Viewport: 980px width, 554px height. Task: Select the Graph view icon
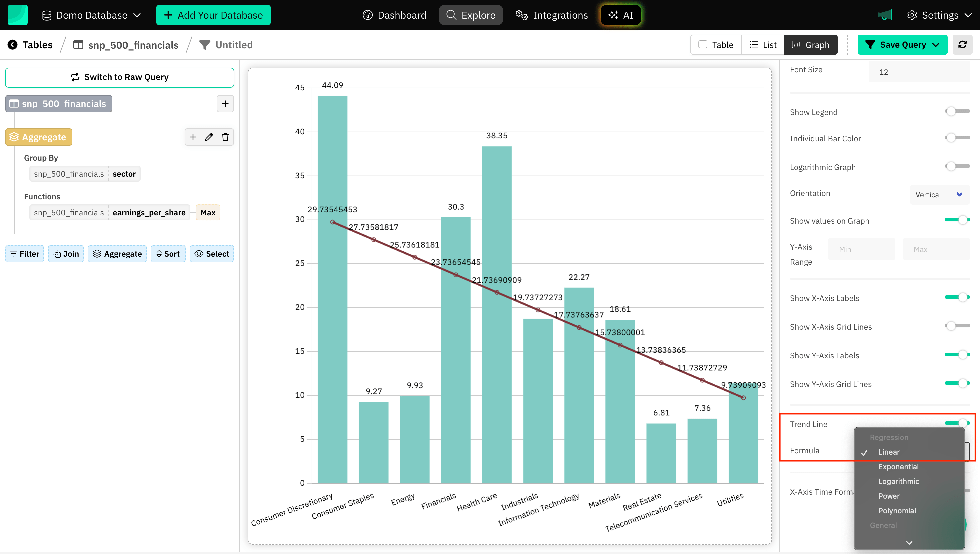797,45
